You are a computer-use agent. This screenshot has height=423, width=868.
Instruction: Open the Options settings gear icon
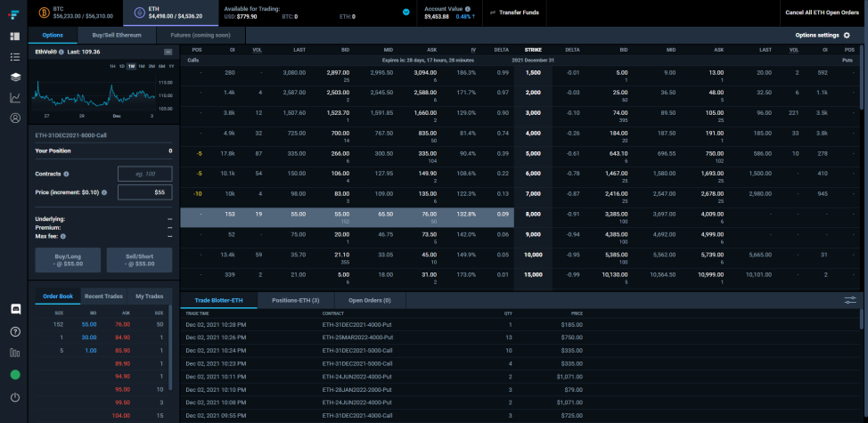pos(847,36)
